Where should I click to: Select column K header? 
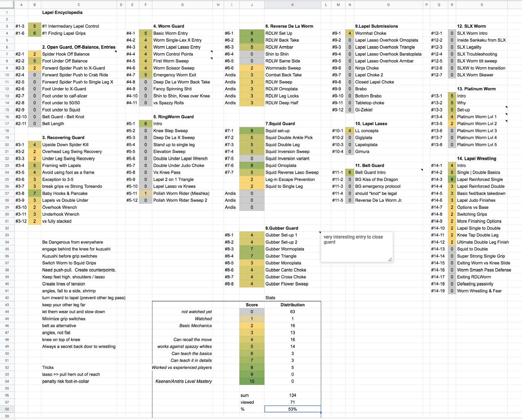292,5
